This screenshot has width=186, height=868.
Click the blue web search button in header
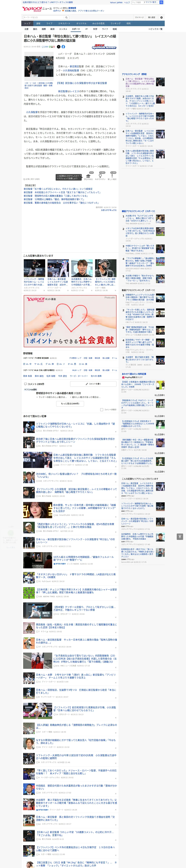pos(161,2)
